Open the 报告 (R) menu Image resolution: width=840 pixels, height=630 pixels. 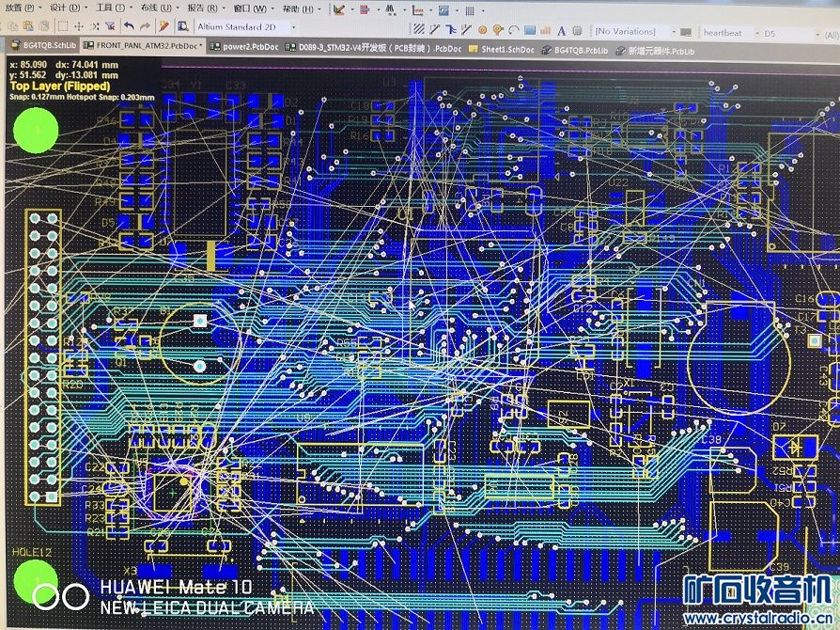pyautogui.click(x=205, y=8)
